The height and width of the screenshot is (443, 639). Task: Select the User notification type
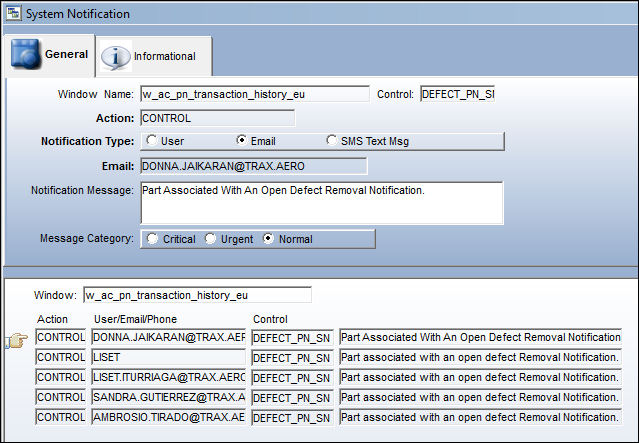152,140
